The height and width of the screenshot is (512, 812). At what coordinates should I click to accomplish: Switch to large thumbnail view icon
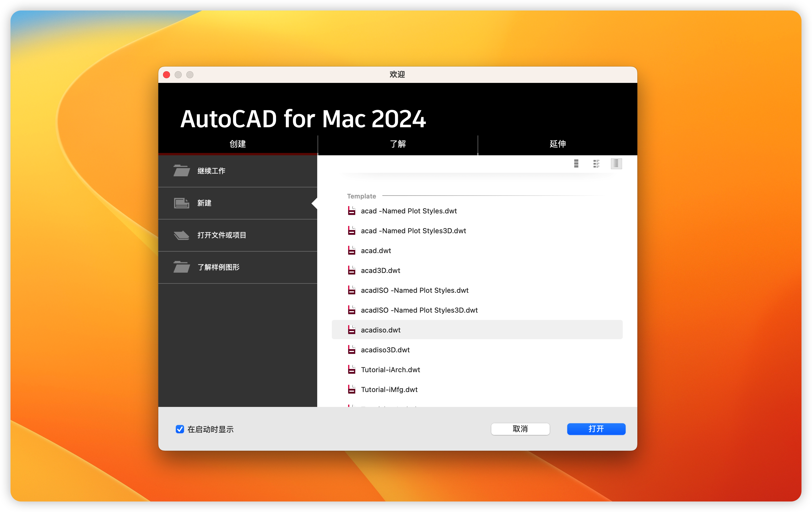(x=576, y=163)
